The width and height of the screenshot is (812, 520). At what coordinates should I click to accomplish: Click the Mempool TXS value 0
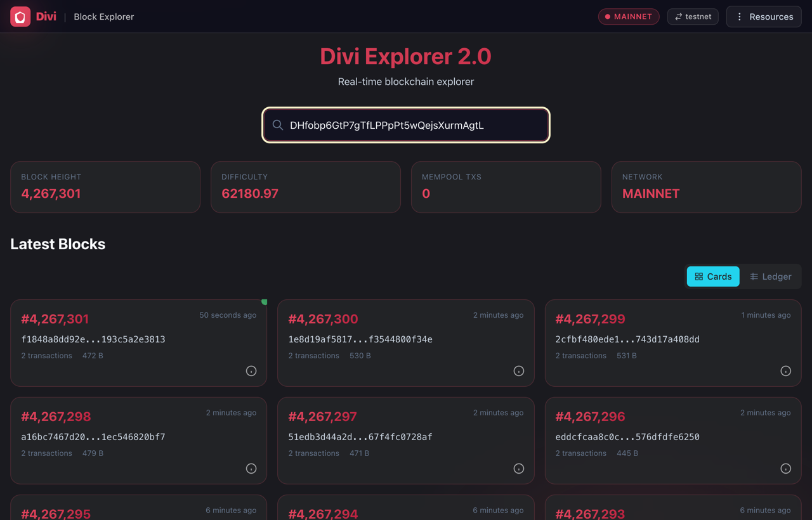click(x=426, y=193)
